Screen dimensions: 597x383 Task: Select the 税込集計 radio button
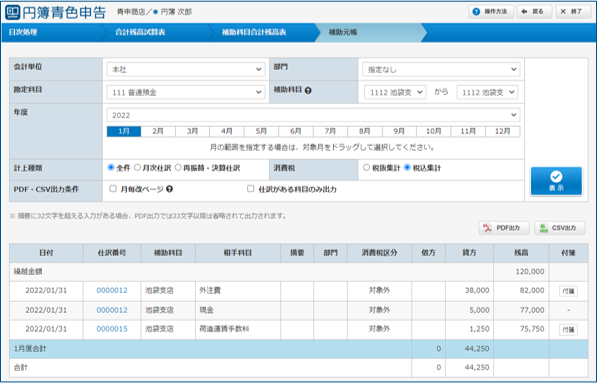[x=407, y=168]
